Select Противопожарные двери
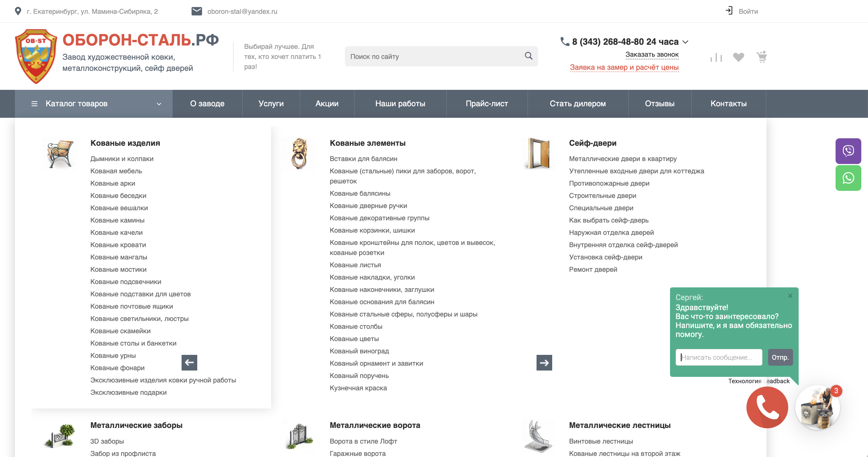The height and width of the screenshot is (457, 868). 609,183
